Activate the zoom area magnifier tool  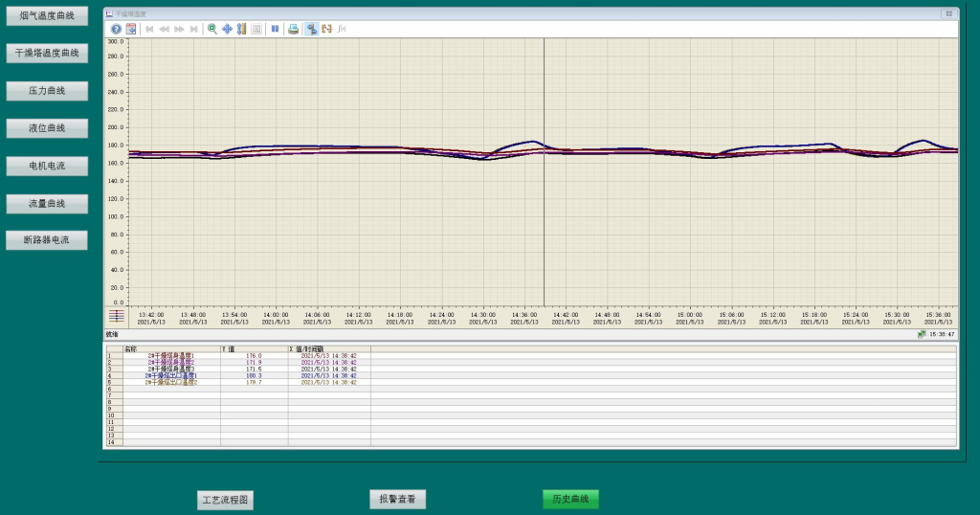pyautogui.click(x=212, y=29)
